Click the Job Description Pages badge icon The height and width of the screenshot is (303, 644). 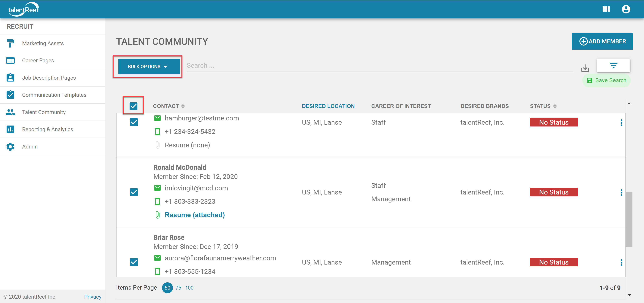(x=10, y=78)
